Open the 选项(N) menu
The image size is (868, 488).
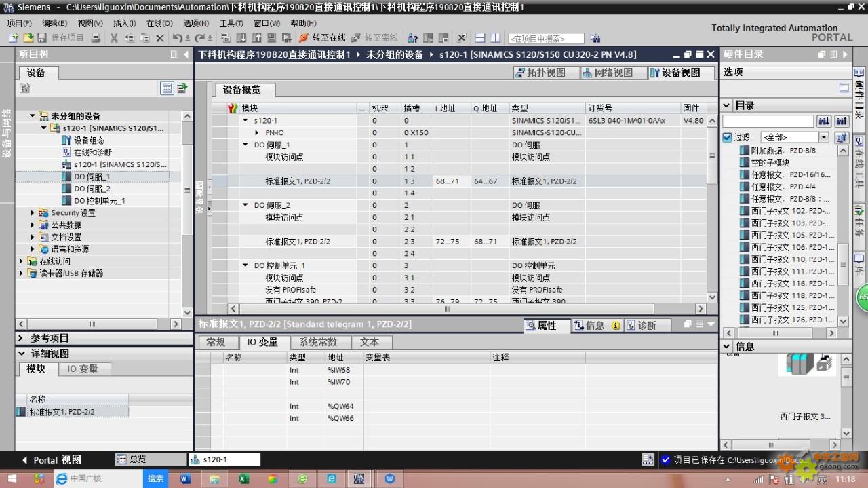(x=196, y=23)
